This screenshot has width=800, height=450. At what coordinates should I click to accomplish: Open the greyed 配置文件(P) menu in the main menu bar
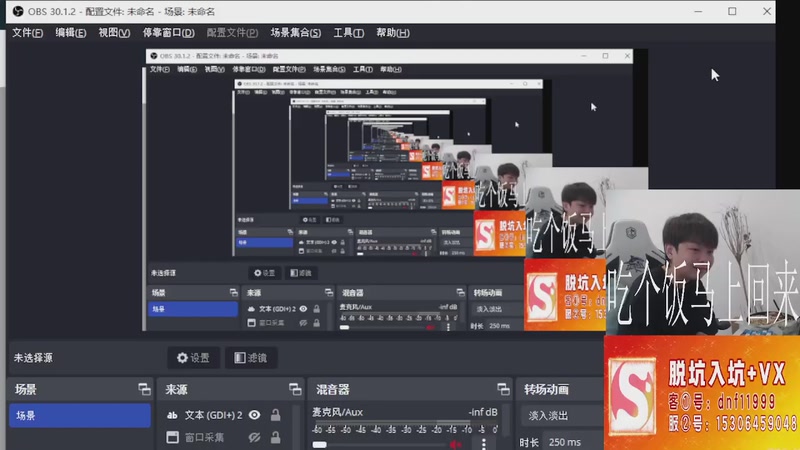(x=232, y=33)
